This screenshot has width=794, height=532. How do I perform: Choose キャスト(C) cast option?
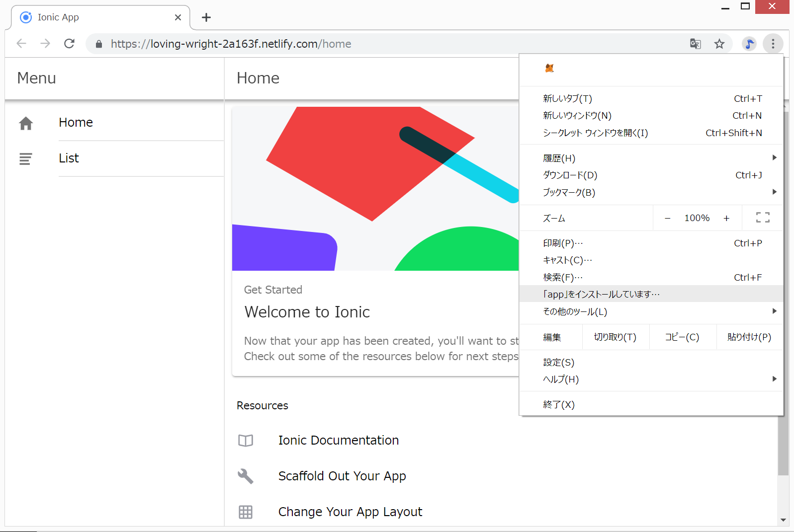651,260
